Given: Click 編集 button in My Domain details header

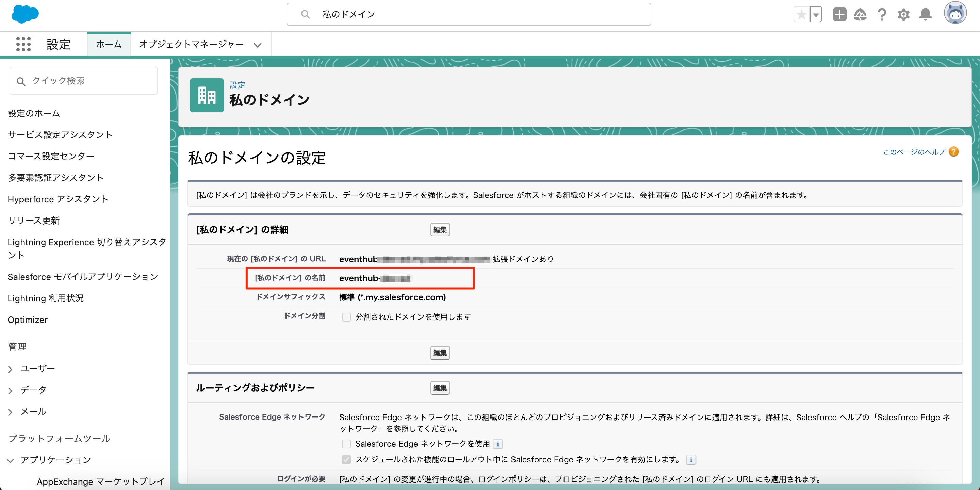Looking at the screenshot, I should 440,230.
